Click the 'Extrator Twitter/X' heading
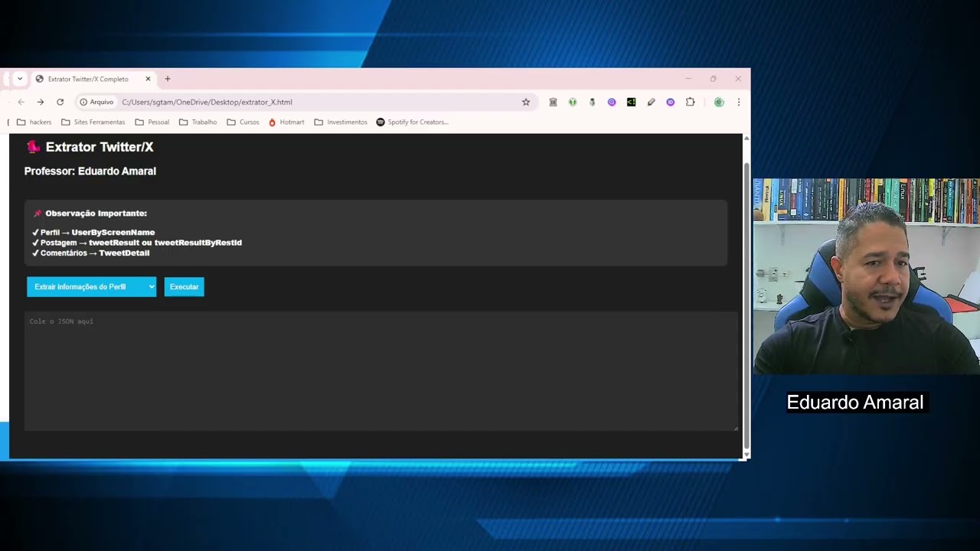The width and height of the screenshot is (980, 551). [x=100, y=147]
